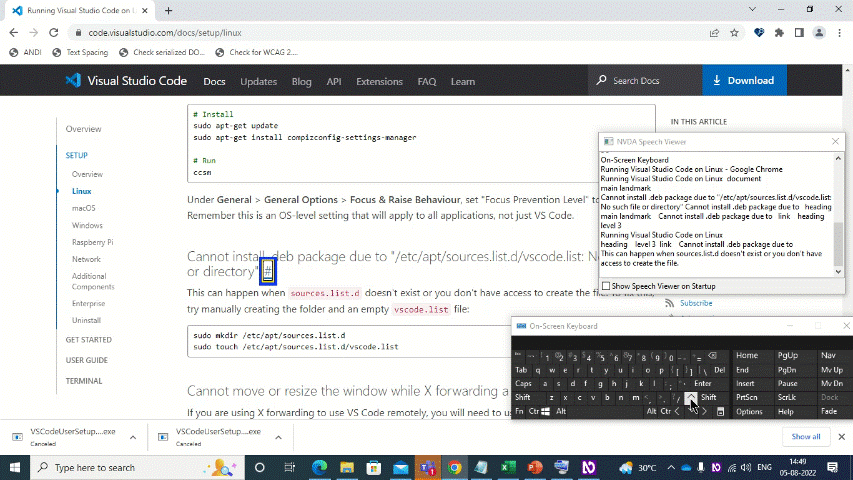Open the Learn navigation item
The width and height of the screenshot is (853, 480).
point(462,81)
